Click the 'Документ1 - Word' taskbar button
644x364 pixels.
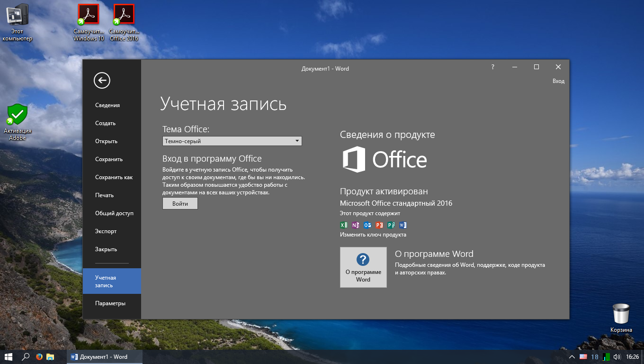104,357
